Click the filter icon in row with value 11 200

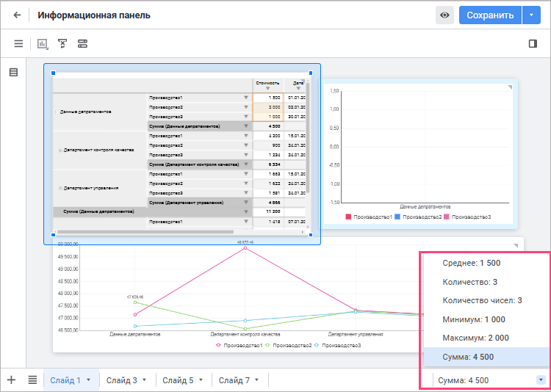click(x=246, y=212)
